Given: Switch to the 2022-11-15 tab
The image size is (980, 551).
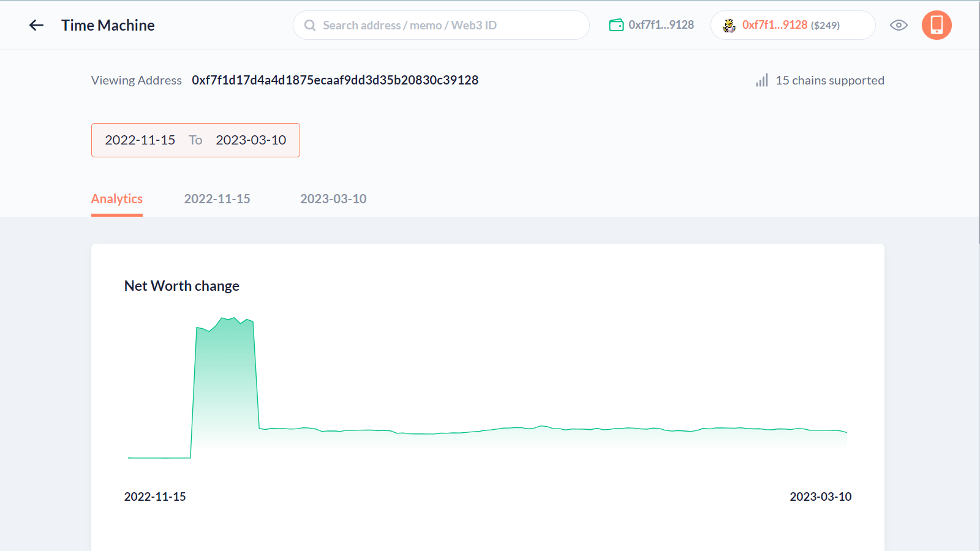Looking at the screenshot, I should coord(217,199).
